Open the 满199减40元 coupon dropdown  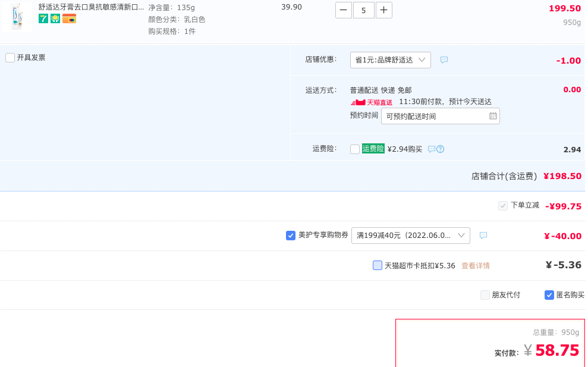[x=411, y=236]
